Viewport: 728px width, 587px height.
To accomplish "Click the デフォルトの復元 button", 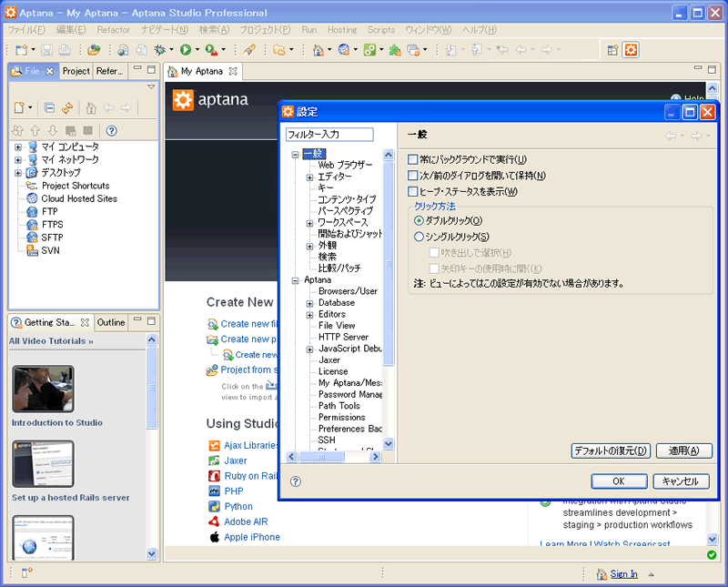I will [x=611, y=450].
